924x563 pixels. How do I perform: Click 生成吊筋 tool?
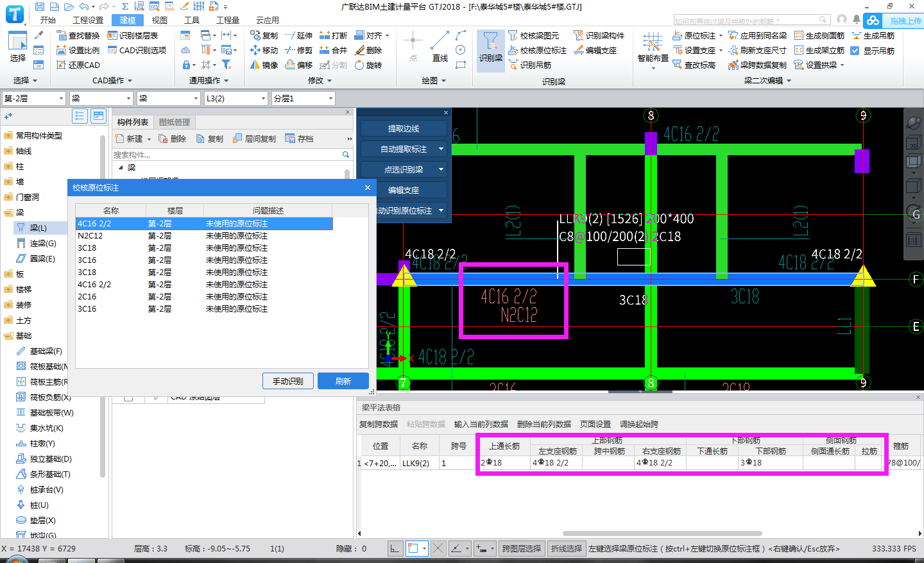[873, 35]
